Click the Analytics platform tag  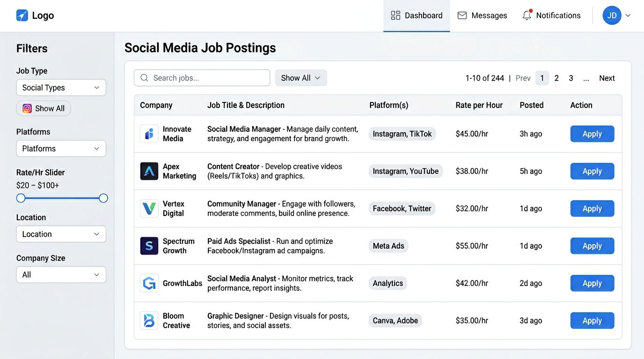click(388, 283)
